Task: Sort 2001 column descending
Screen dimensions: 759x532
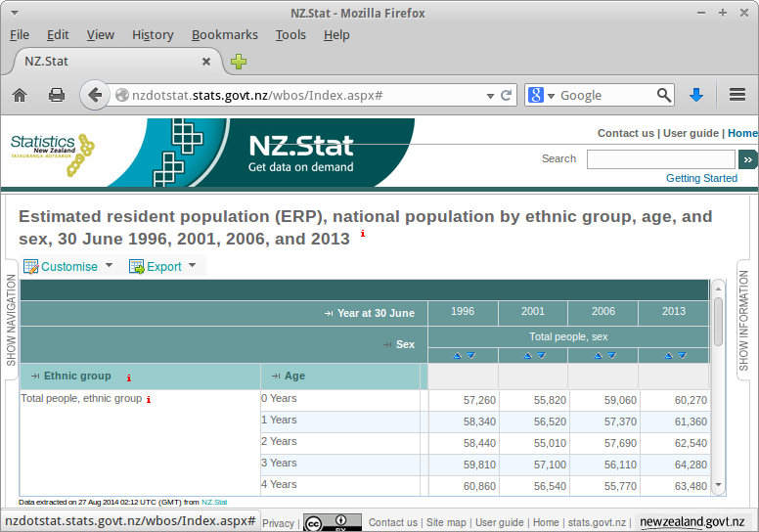Action: (x=541, y=355)
